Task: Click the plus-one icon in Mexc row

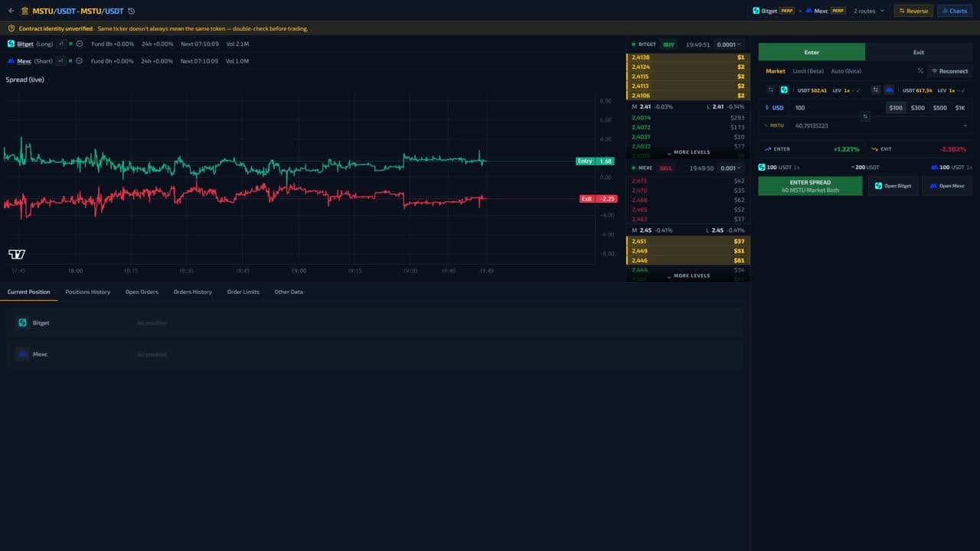Action: point(61,60)
